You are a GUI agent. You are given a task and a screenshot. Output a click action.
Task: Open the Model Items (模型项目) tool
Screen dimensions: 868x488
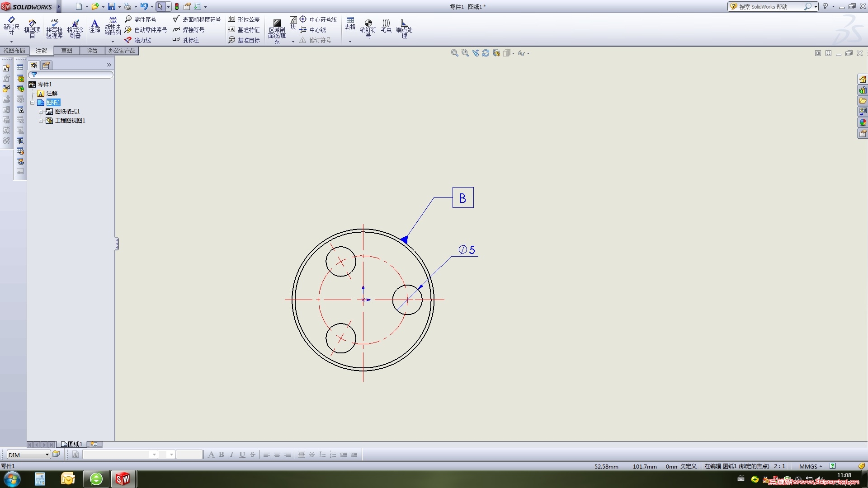tap(32, 28)
